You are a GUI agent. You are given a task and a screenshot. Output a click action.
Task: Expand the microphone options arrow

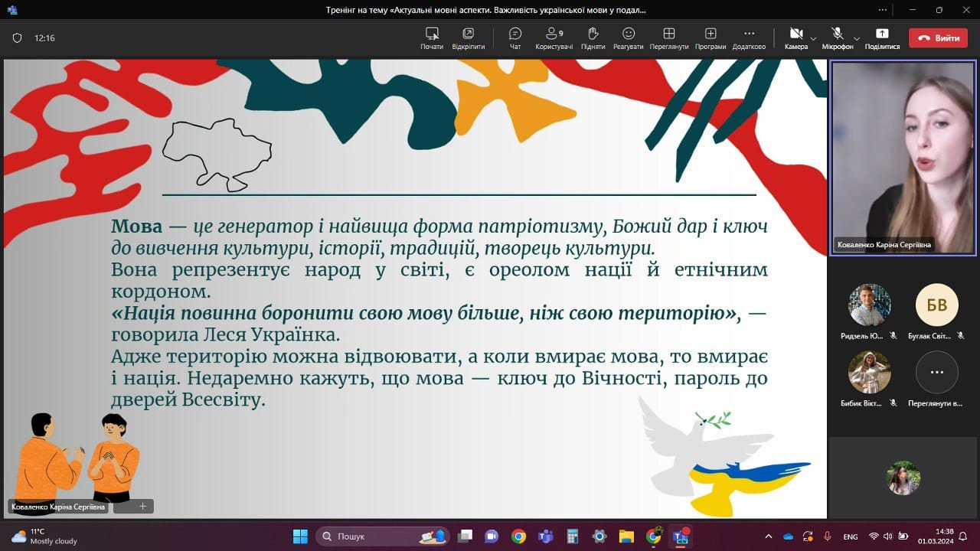click(x=857, y=37)
